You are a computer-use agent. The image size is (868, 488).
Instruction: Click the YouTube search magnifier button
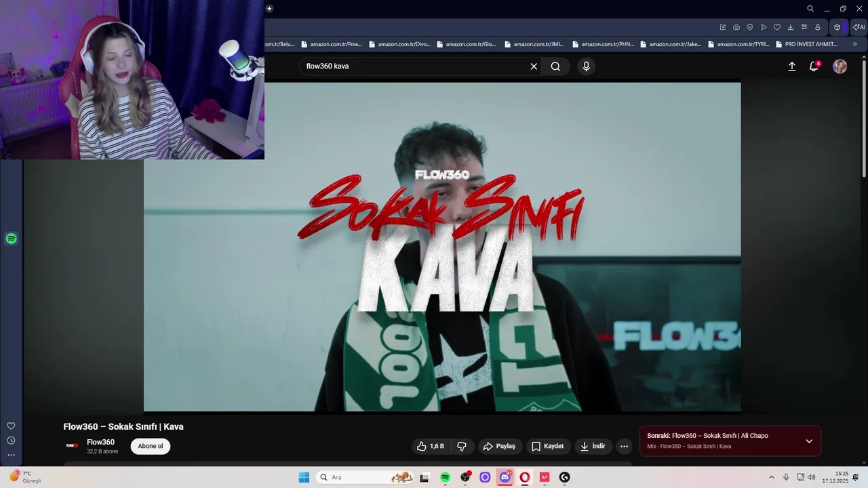(x=555, y=66)
